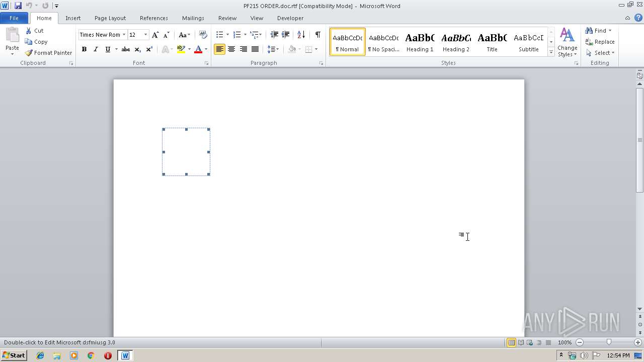Open font size dropdown

point(145,35)
